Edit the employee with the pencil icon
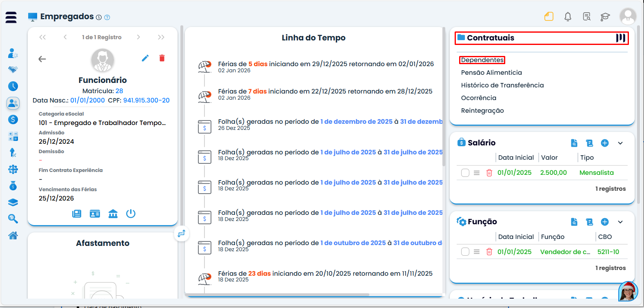Screen dimensions: 644x308 point(145,58)
